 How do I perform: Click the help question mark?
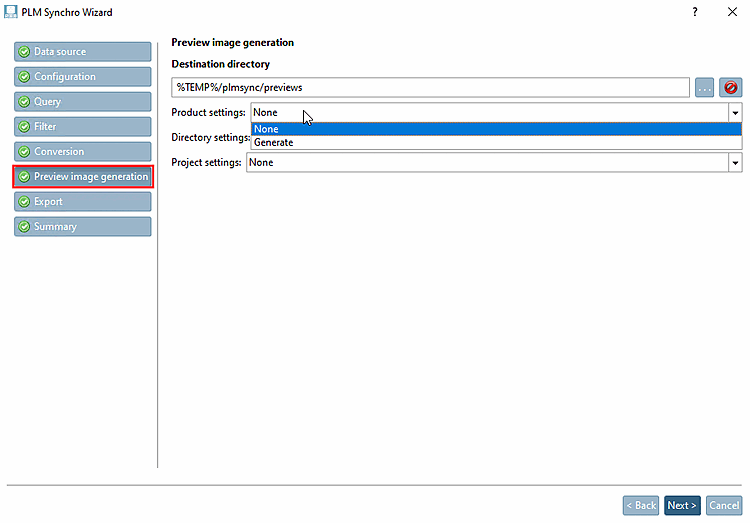(x=695, y=12)
